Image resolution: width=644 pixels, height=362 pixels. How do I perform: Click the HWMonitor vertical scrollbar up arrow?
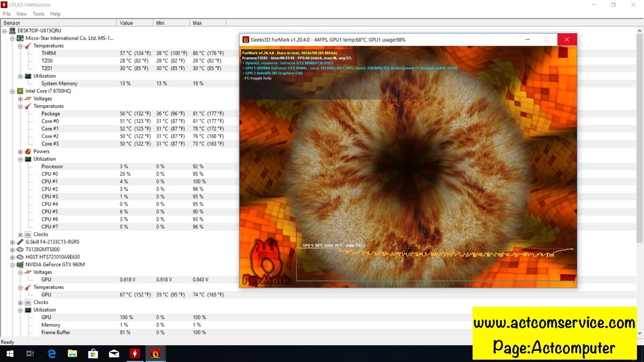click(x=640, y=31)
